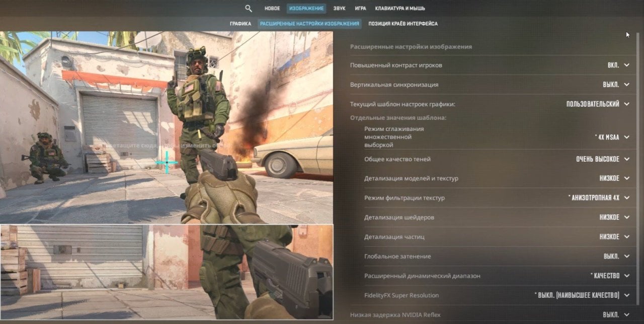Open the Графика sub-tab
Screen dimensions: 644x324
point(240,24)
